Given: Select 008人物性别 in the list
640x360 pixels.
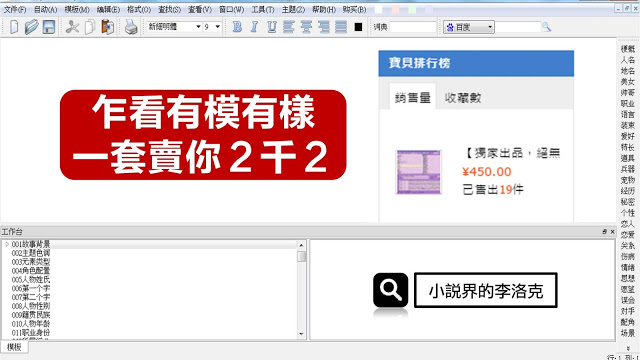Looking at the screenshot, I should [31, 306].
